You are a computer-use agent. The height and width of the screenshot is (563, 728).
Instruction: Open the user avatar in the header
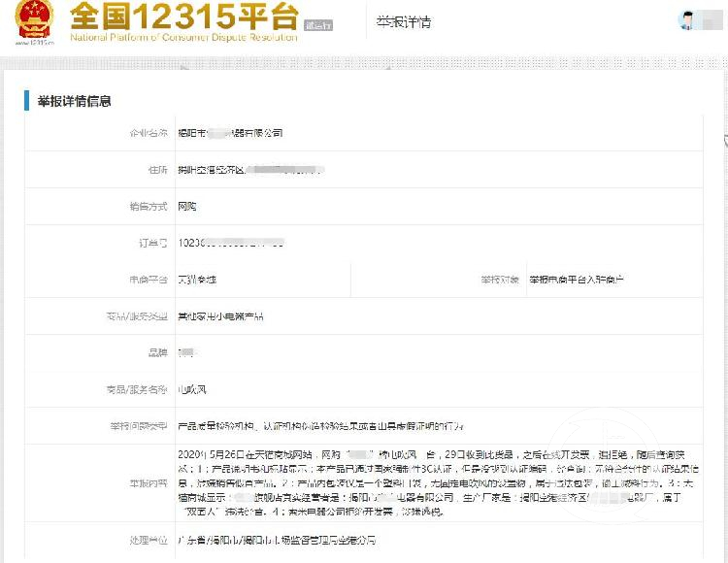click(x=691, y=20)
